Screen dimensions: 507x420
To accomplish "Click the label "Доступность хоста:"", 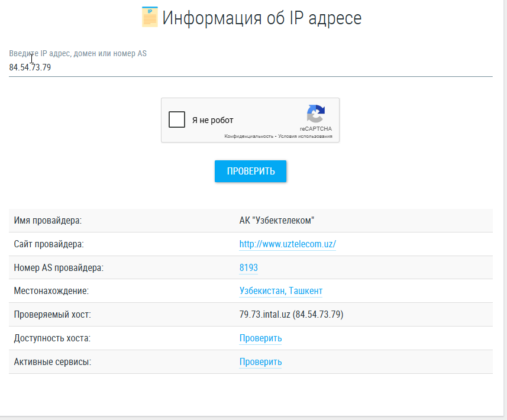I will point(52,338).
